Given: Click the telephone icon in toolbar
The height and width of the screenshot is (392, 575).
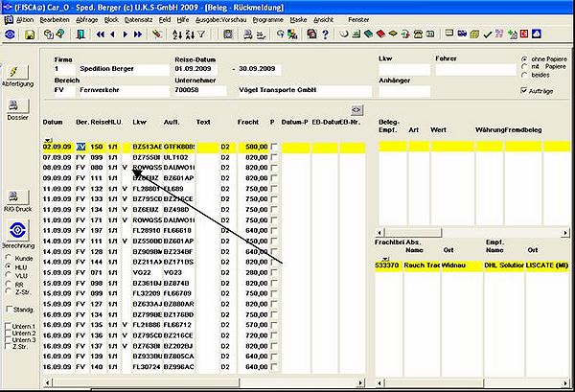Looking at the screenshot, I should tap(418, 35).
